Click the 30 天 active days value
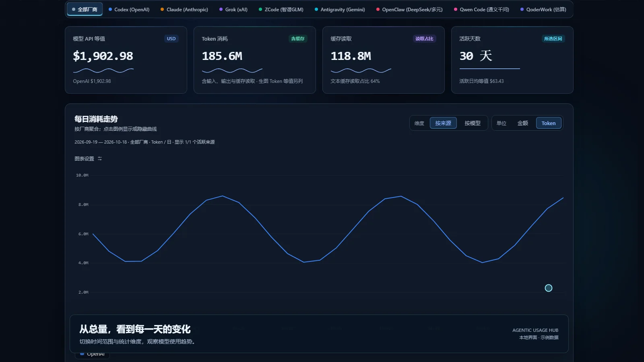This screenshot has height=362, width=644. [x=476, y=56]
